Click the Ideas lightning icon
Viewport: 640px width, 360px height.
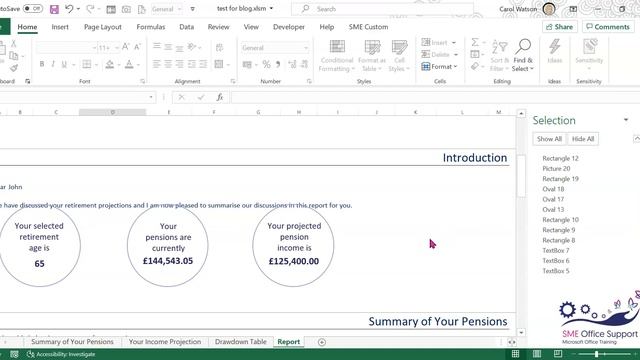click(554, 52)
